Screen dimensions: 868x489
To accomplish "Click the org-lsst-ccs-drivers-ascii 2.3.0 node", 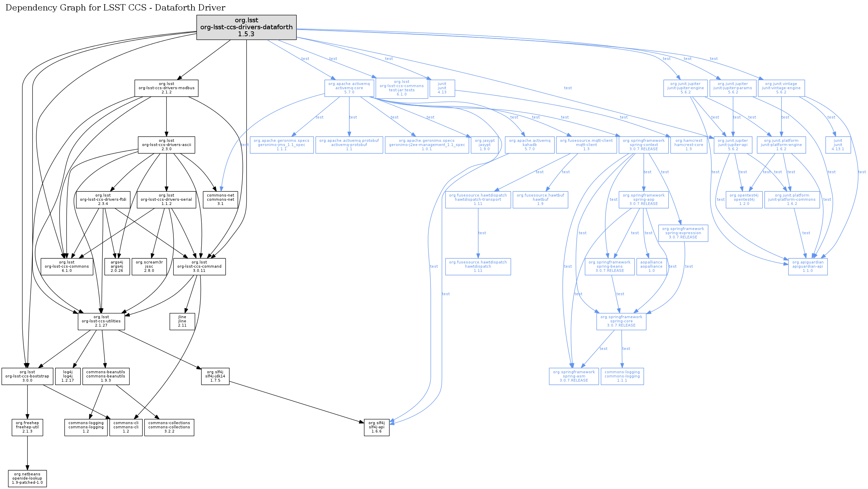I will [166, 145].
